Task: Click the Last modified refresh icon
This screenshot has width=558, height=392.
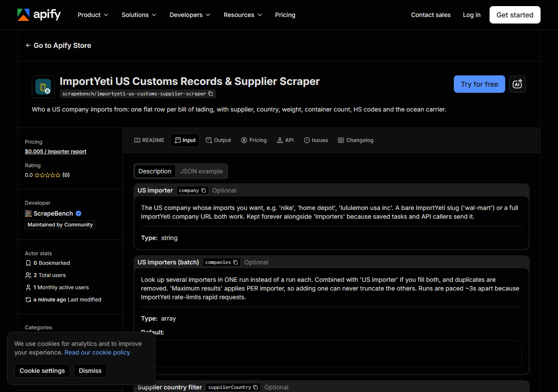Action: pyautogui.click(x=28, y=300)
